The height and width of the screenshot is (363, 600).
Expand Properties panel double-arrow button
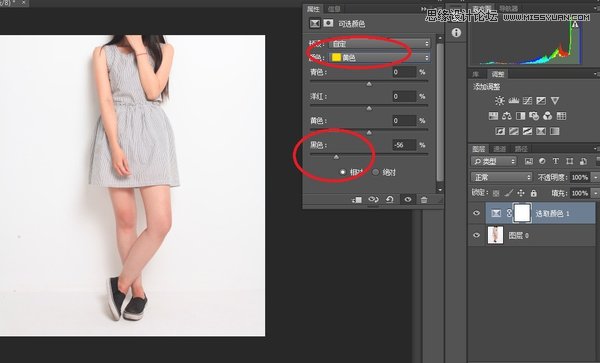pyautogui.click(x=423, y=8)
